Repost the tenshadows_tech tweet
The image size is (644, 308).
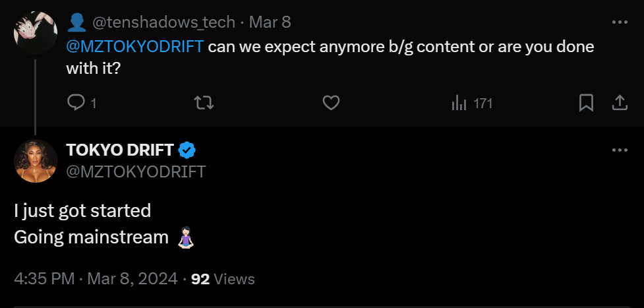(x=204, y=103)
